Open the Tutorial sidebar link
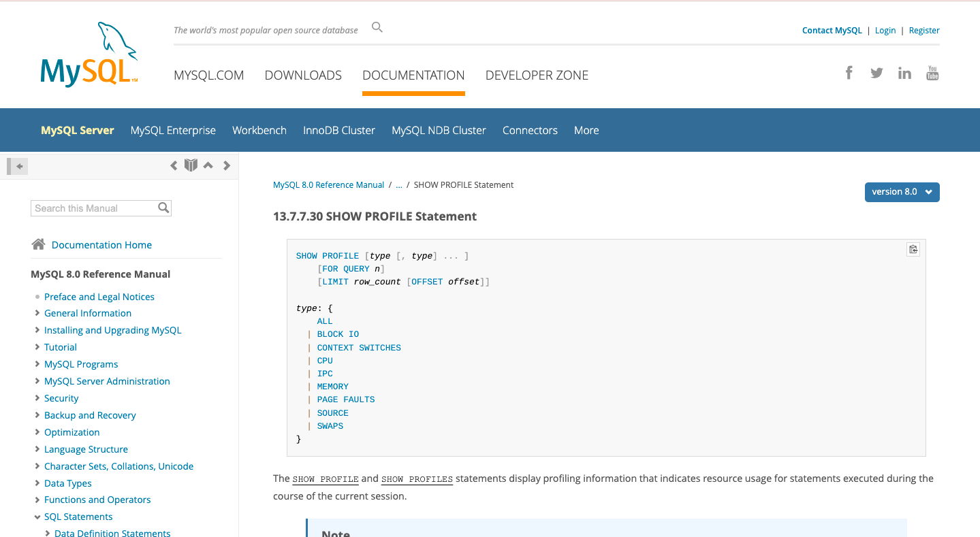Screen dimensions: 980x537 pos(61,347)
